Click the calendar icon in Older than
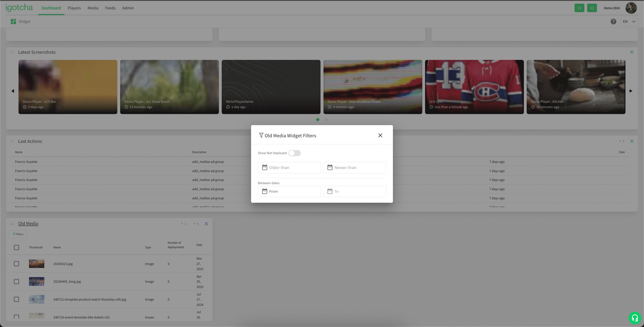Screen dimensions: 644x327 (264, 167)
